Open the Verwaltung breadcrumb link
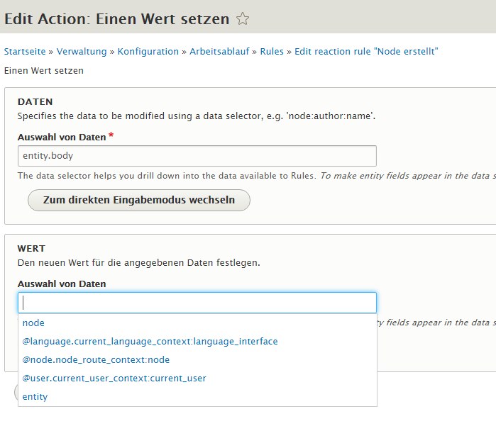 pyautogui.click(x=82, y=52)
